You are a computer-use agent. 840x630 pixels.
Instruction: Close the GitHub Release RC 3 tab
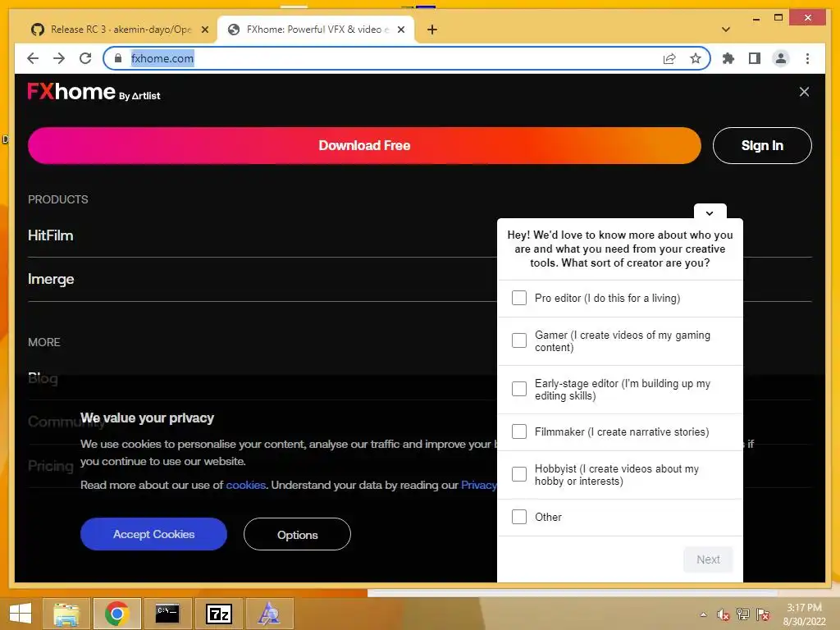click(204, 30)
